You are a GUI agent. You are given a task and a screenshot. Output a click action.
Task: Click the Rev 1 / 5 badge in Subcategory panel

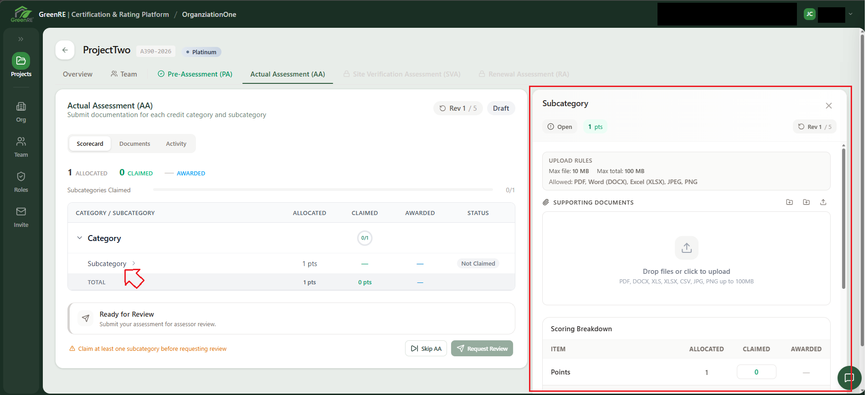(815, 127)
